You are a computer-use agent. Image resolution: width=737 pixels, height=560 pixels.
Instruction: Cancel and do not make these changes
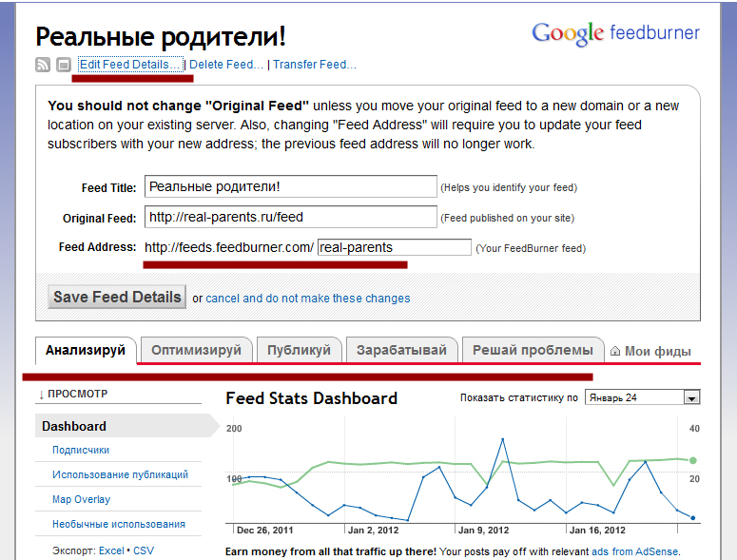coord(307,298)
